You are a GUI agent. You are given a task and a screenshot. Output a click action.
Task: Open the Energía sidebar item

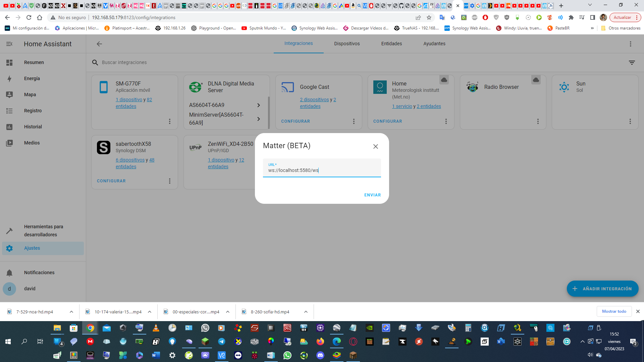tap(32, 78)
